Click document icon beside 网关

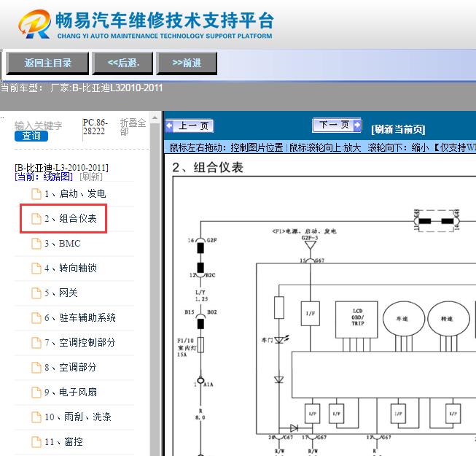tap(36, 293)
